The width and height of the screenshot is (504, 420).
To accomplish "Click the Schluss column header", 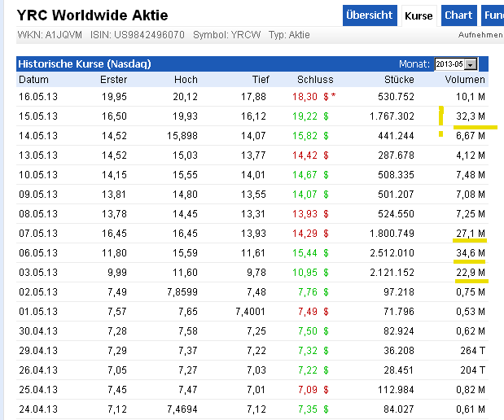I will point(315,80).
